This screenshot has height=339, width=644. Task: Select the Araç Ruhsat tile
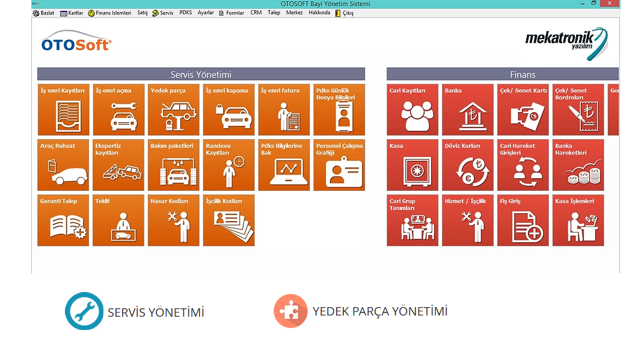click(63, 165)
